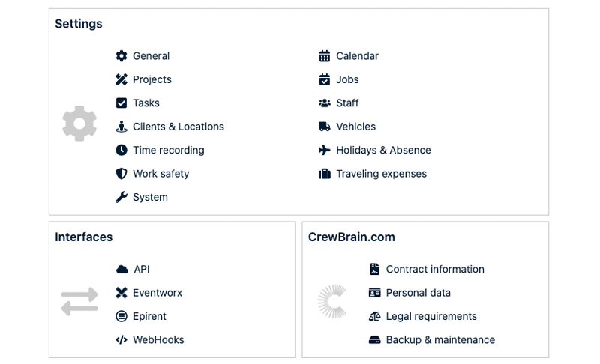This screenshot has width=600, height=364.
Task: Open the Eventworx interface
Action: (157, 293)
